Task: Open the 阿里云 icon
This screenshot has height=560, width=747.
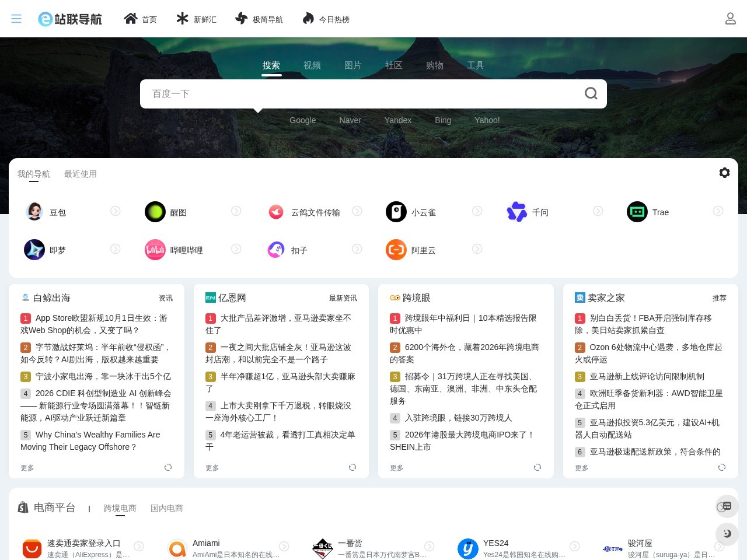Action: click(x=396, y=250)
